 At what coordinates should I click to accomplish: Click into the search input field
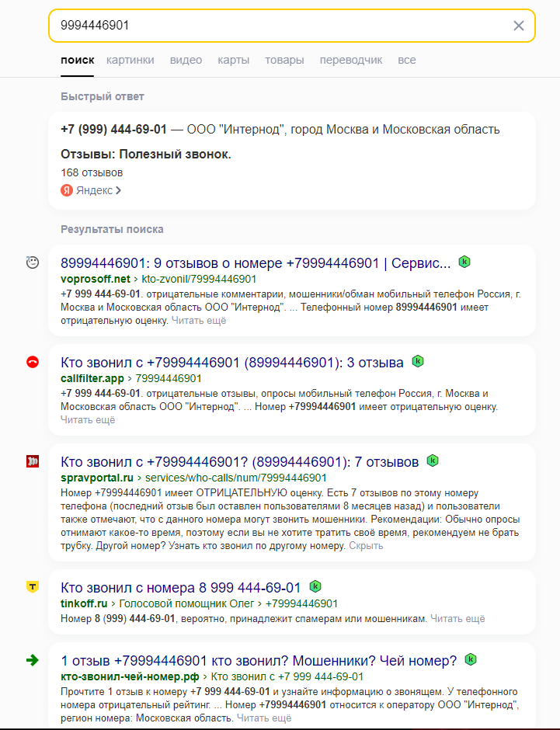[280, 26]
